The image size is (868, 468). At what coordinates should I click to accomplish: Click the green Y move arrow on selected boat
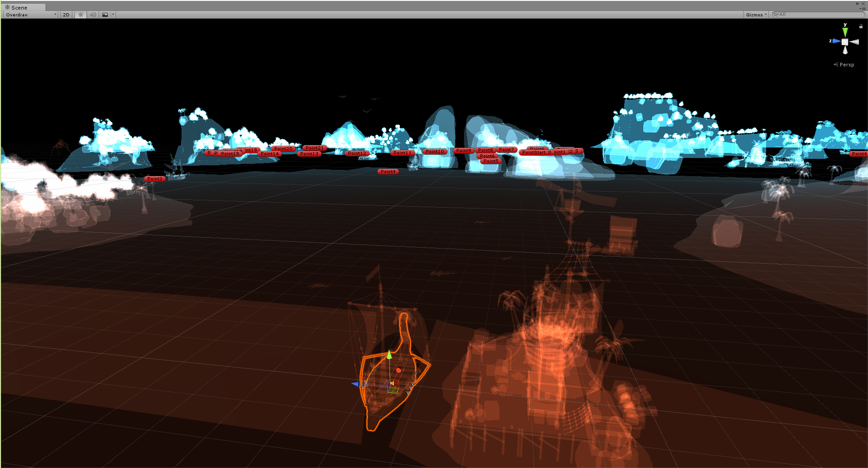389,355
